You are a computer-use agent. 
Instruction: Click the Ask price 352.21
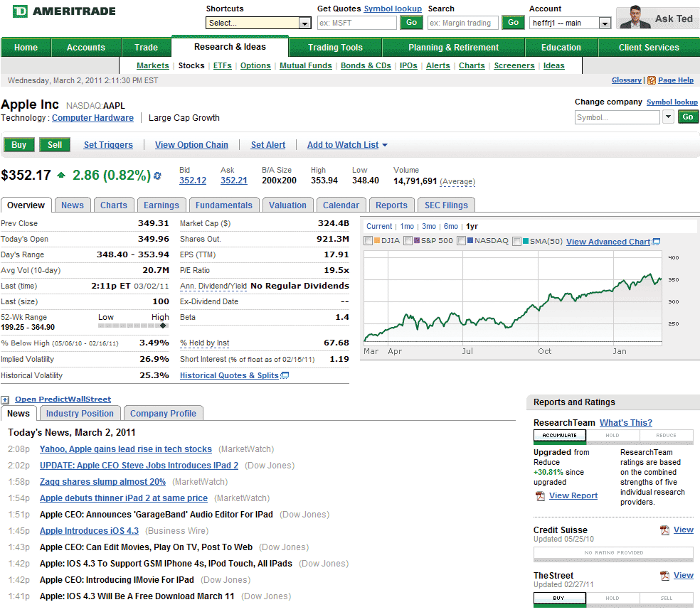coord(234,181)
